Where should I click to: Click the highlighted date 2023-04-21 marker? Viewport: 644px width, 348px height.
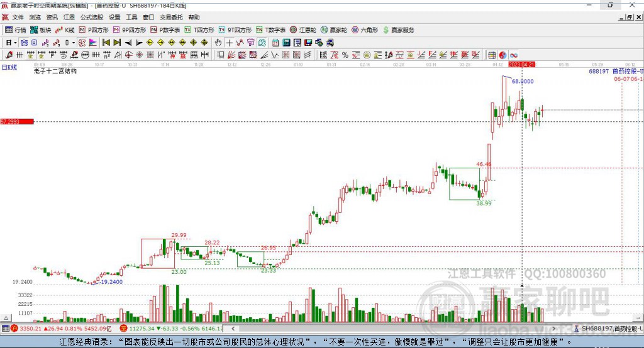coord(521,65)
